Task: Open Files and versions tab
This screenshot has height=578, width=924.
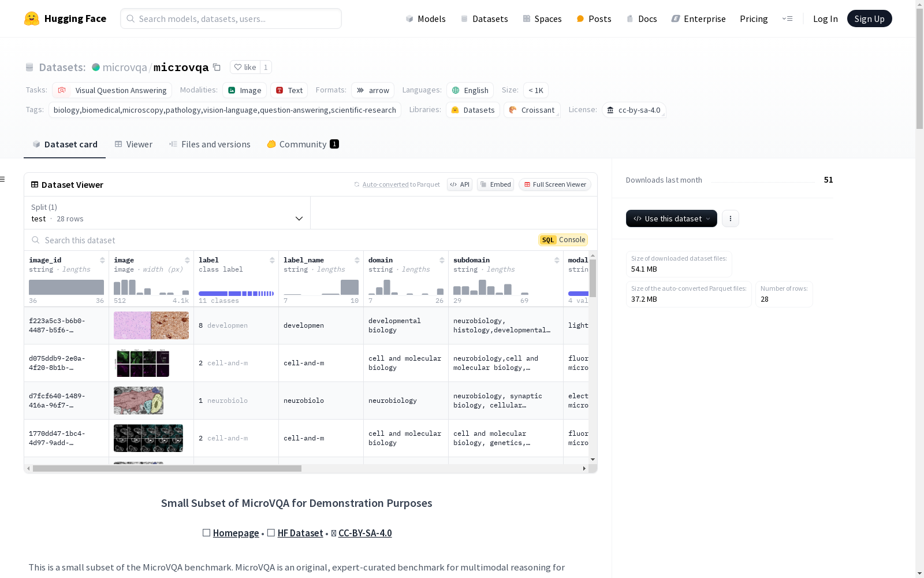Action: [x=210, y=144]
